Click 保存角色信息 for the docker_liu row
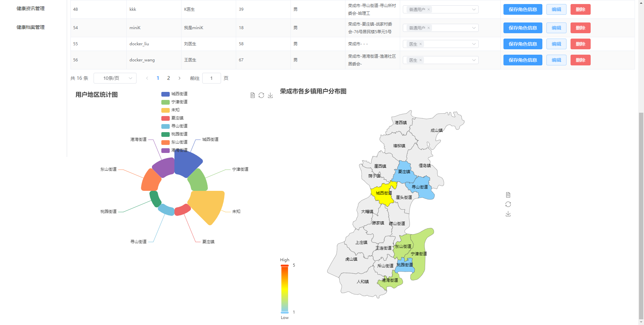The width and height of the screenshot is (644, 325). tap(523, 44)
